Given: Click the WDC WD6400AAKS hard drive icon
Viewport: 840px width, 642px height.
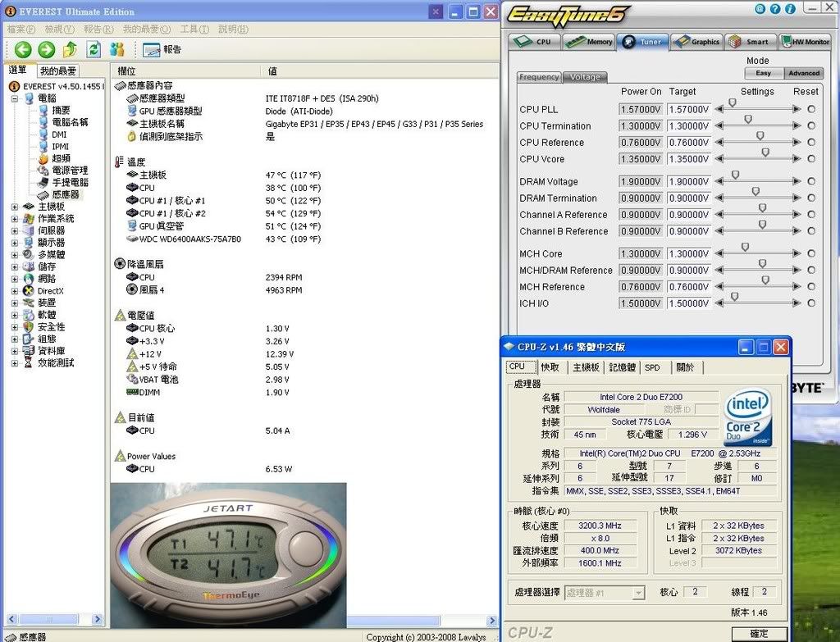Looking at the screenshot, I should (132, 239).
